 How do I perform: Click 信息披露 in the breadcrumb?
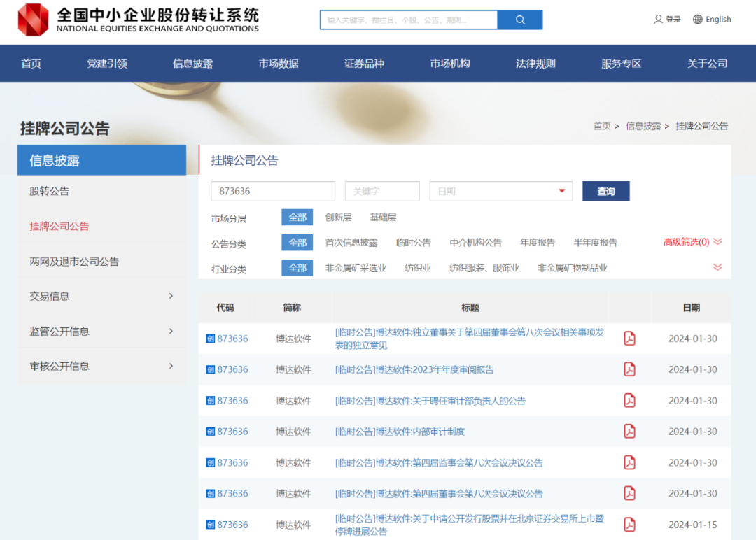coord(643,126)
